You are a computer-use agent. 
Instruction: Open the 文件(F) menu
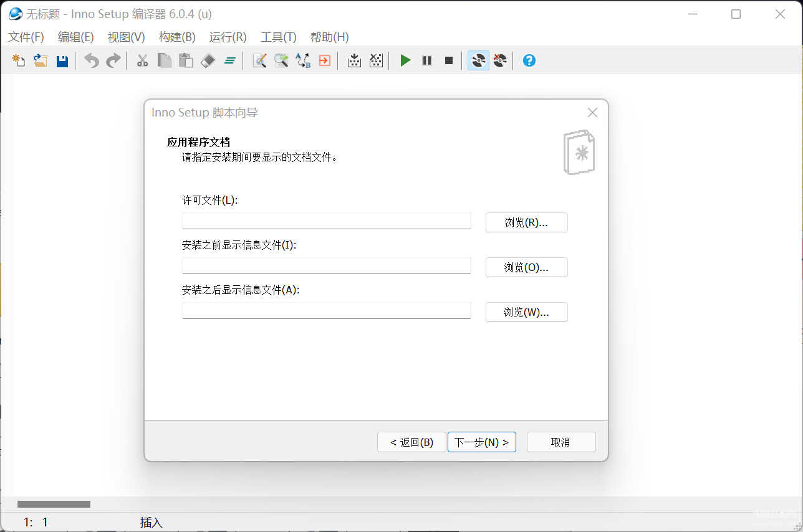(26, 37)
